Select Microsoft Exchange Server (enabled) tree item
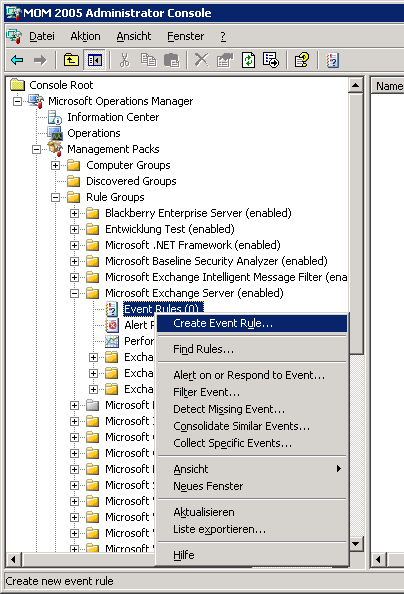The height and width of the screenshot is (594, 404). point(194,293)
